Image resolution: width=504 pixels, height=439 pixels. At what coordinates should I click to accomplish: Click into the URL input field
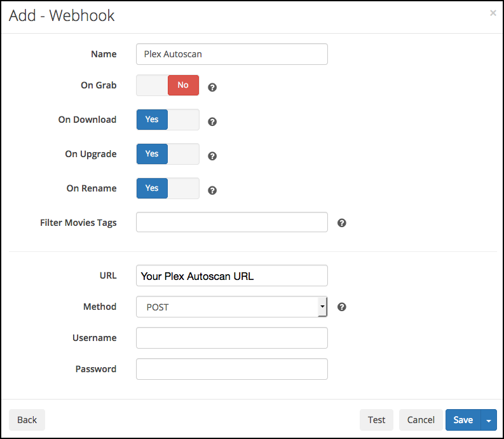tap(231, 275)
